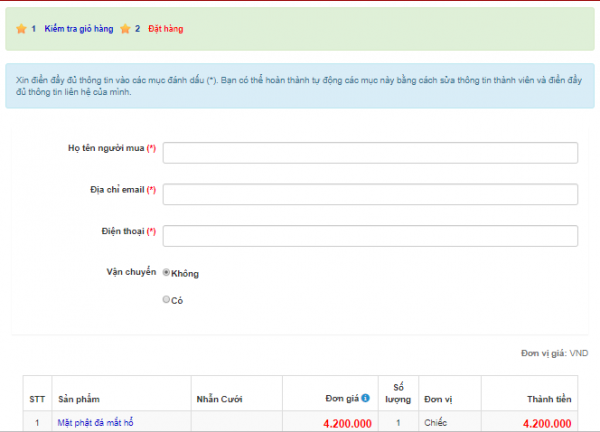Select the Điện thoại input box
The width and height of the screenshot is (600, 432).
[x=370, y=236]
